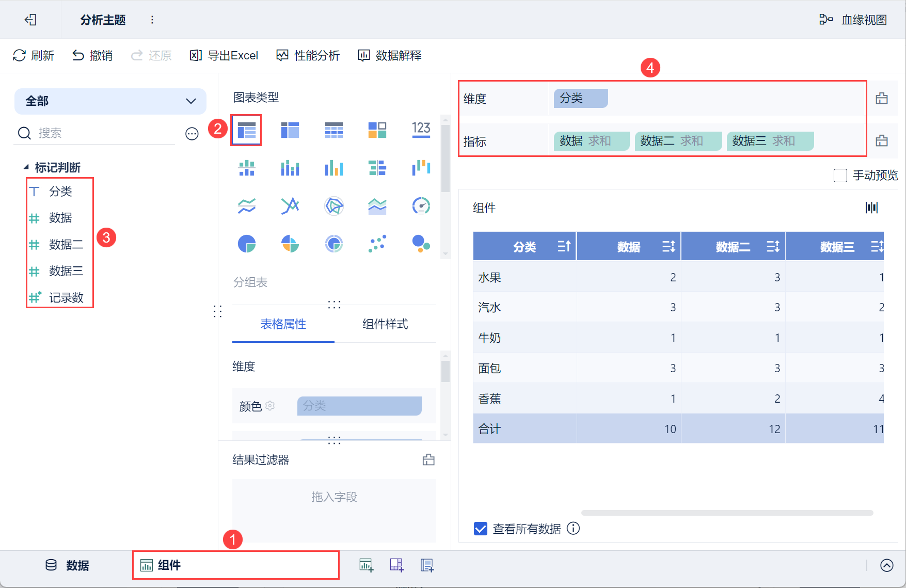Select the detail table chart type icon
Viewport: 906px width, 588px height.
pyautogui.click(x=334, y=130)
